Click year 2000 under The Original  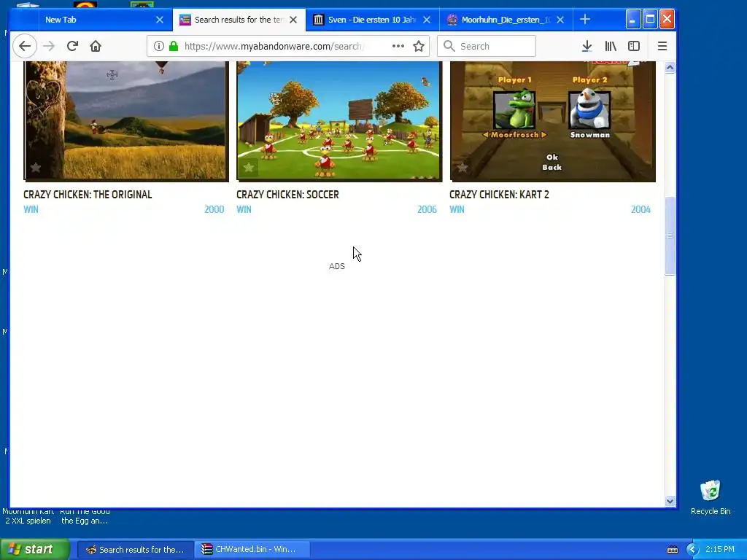(214, 209)
